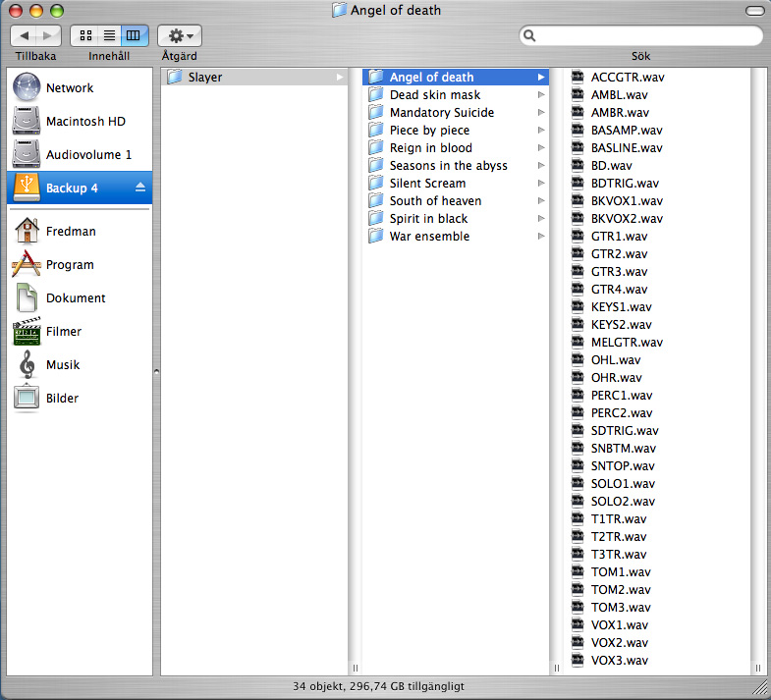
Task: Select Audiovolume 1 drive icon
Action: click(x=27, y=154)
